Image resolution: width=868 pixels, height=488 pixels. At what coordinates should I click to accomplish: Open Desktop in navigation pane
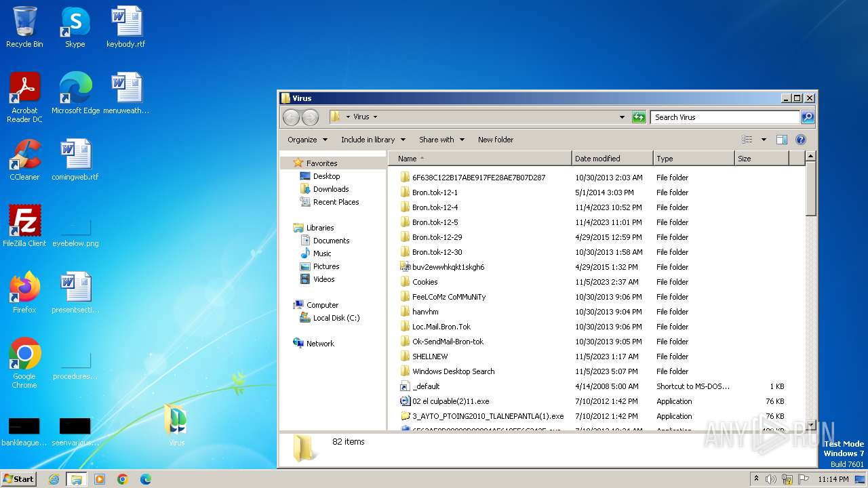[326, 176]
